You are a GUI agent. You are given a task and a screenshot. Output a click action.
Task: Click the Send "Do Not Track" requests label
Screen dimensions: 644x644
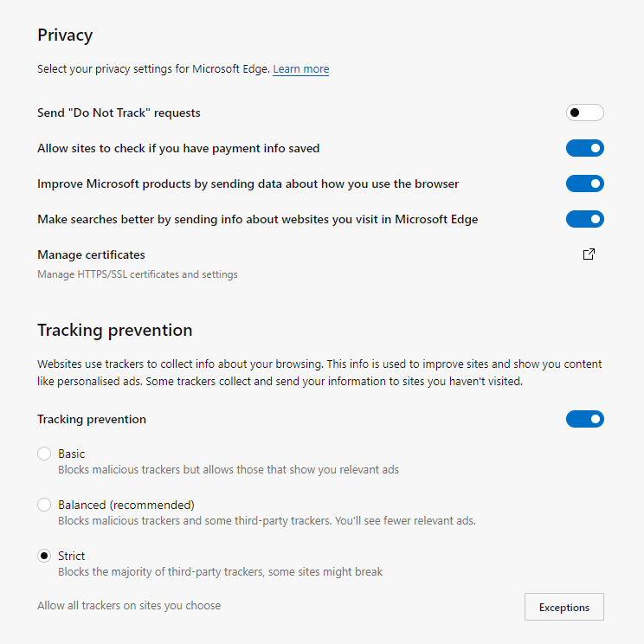point(119,113)
